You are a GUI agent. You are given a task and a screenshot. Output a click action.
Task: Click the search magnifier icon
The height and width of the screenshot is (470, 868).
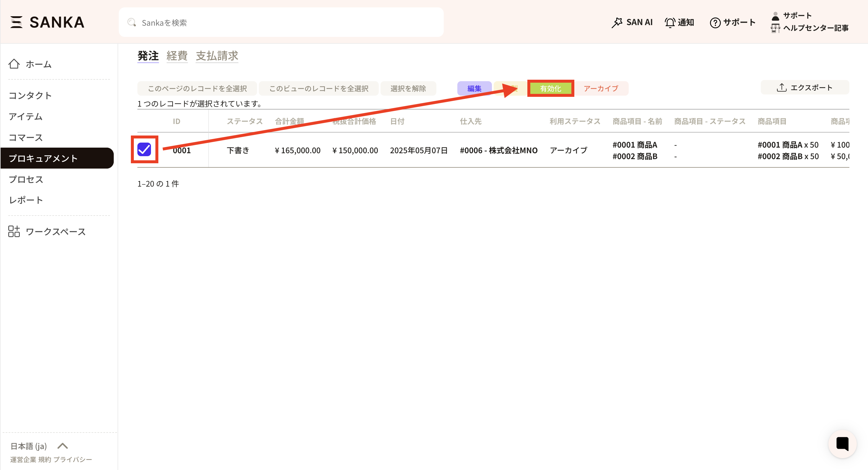pyautogui.click(x=131, y=22)
